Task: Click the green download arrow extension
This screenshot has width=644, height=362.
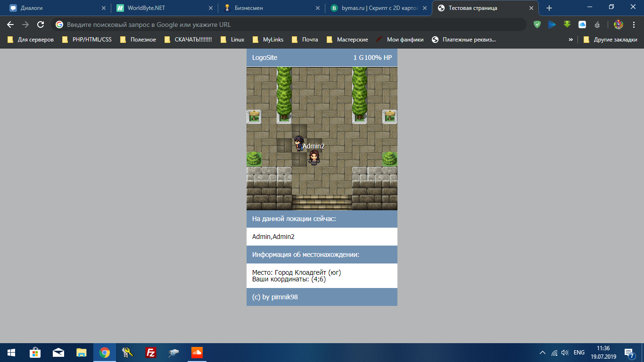Action: [x=567, y=25]
